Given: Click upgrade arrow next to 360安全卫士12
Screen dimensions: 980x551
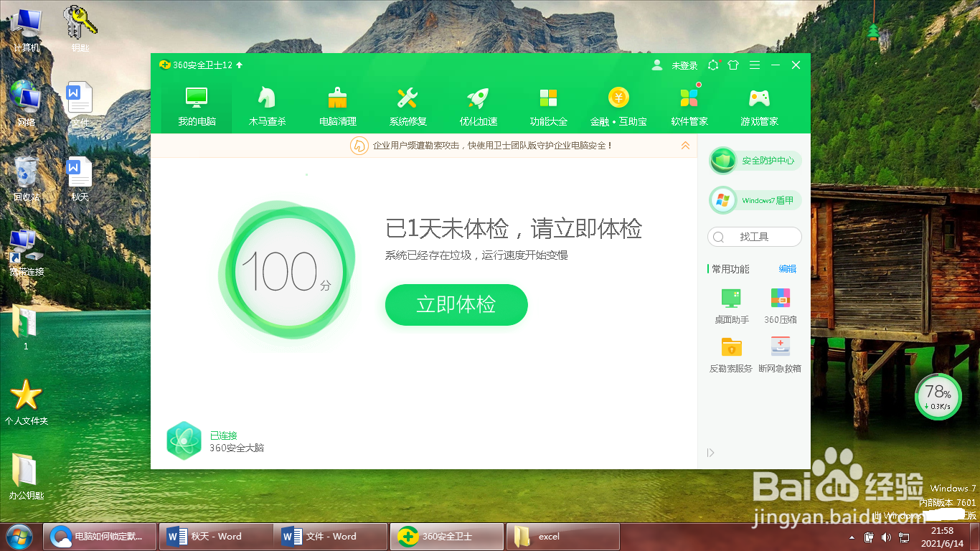Looking at the screenshot, I should 240,65.
